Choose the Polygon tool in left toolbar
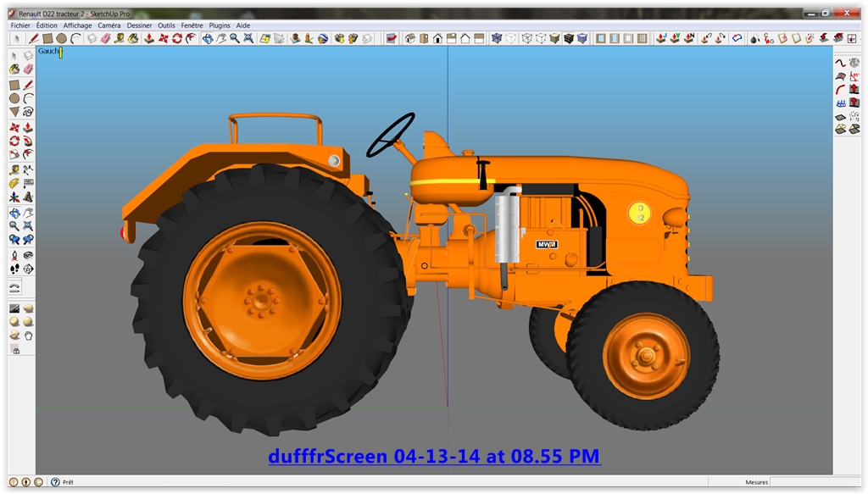The image size is (868, 494). [14, 112]
